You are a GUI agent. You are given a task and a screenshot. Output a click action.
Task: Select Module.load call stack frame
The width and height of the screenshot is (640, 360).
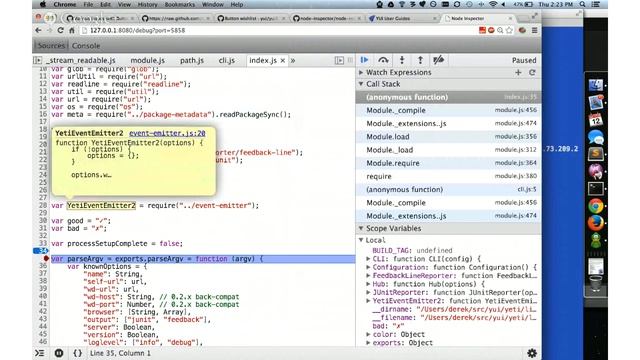click(449, 137)
